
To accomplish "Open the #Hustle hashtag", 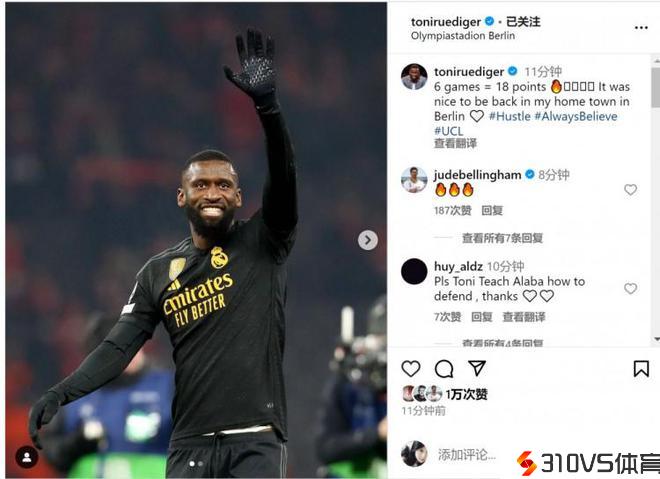I will (x=509, y=116).
